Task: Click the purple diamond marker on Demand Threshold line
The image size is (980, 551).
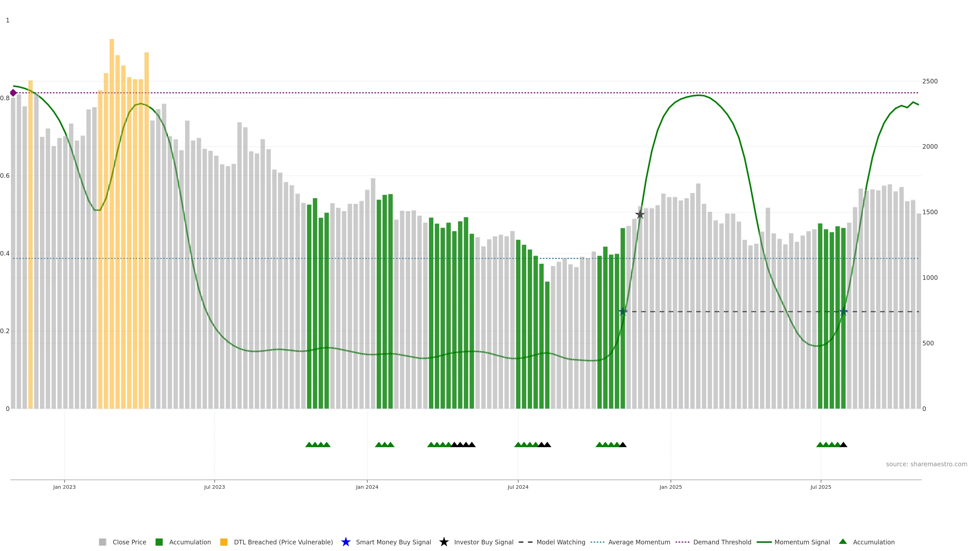Action: [13, 93]
